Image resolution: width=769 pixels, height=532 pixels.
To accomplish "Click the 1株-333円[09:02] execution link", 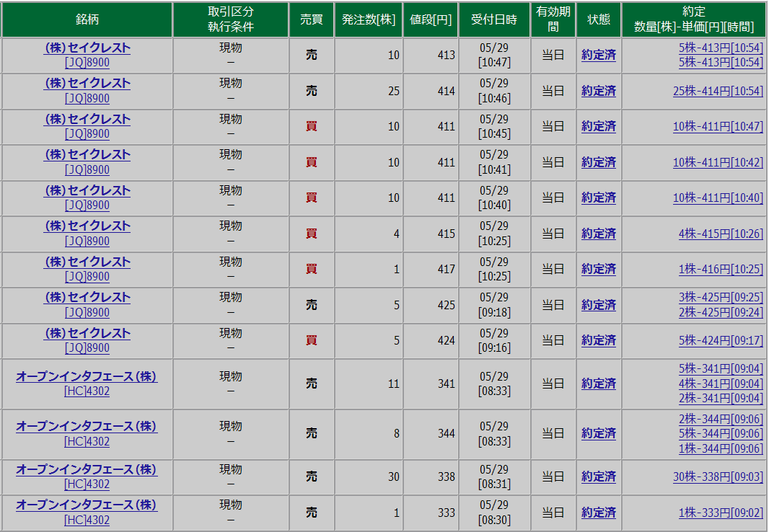I will pyautogui.click(x=720, y=513).
